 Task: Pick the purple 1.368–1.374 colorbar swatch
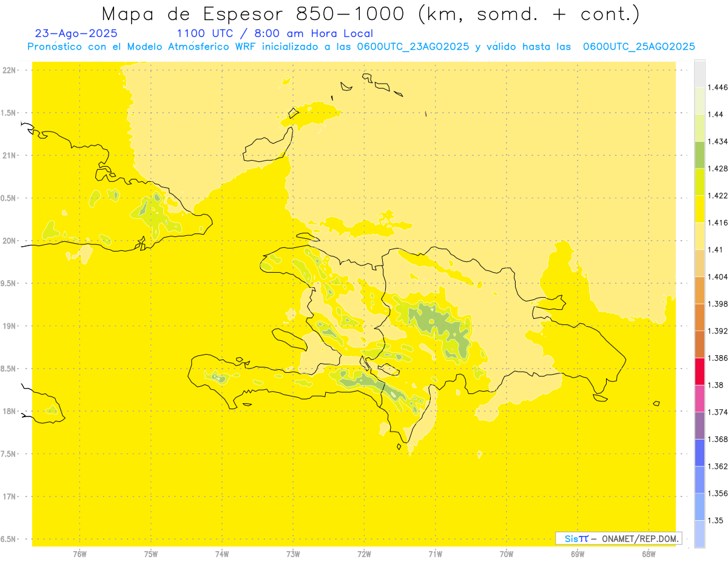pyautogui.click(x=699, y=426)
